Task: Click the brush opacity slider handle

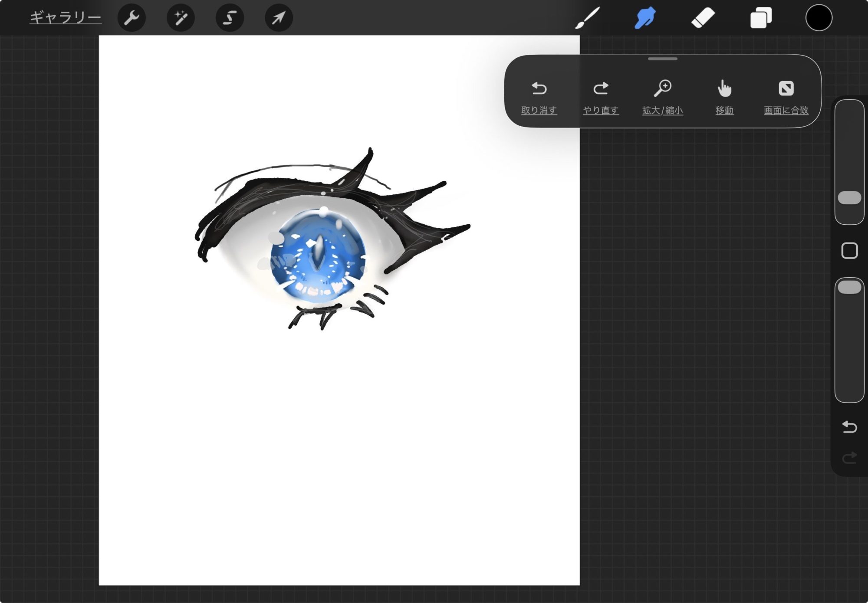Action: [849, 287]
